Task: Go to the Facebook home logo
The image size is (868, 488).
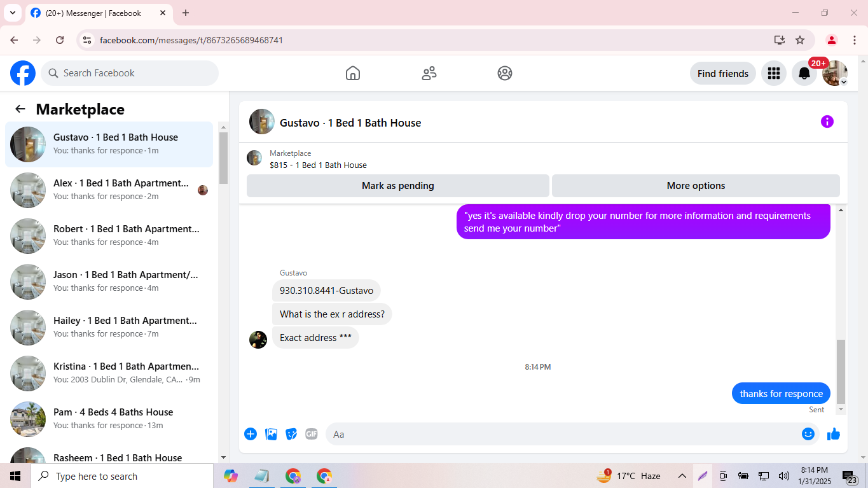Action: [23, 73]
